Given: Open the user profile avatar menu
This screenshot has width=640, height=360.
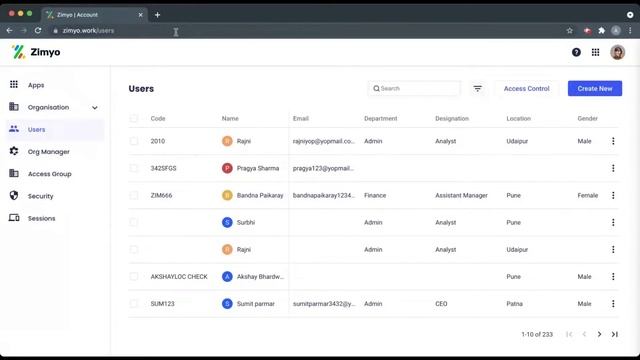Looking at the screenshot, I should point(617,52).
